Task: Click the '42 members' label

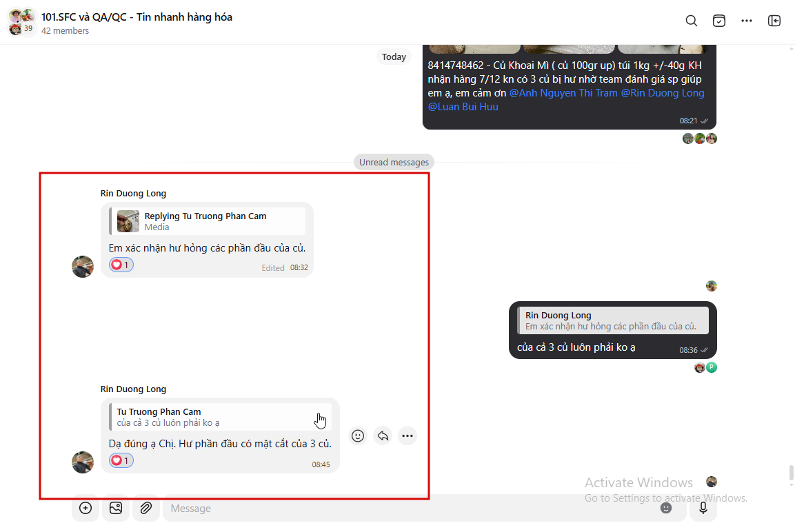Action: [x=65, y=31]
